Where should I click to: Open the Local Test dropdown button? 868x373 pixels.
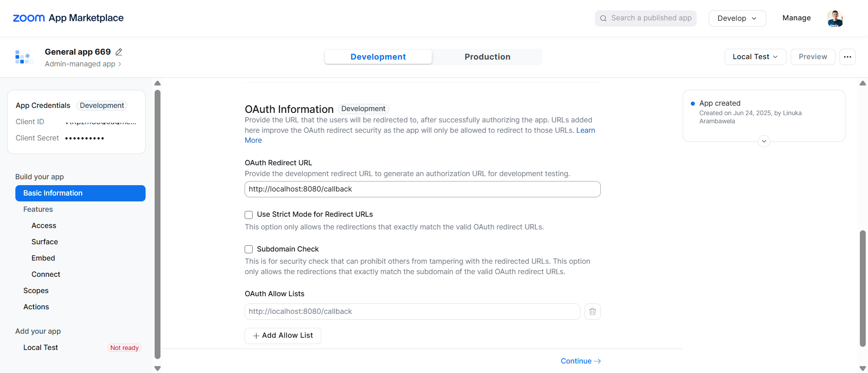[755, 57]
